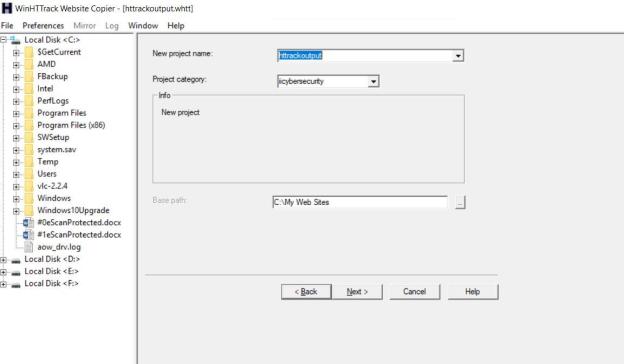Click the base path browse button
The width and height of the screenshot is (624, 364).
pyautogui.click(x=460, y=202)
